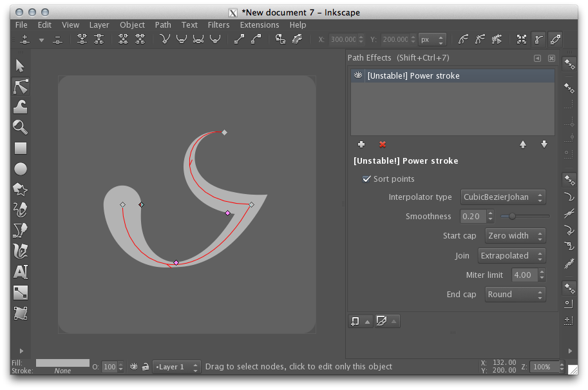This screenshot has width=588, height=390.
Task: Toggle Layer 1 visibility in status bar
Action: tap(134, 367)
